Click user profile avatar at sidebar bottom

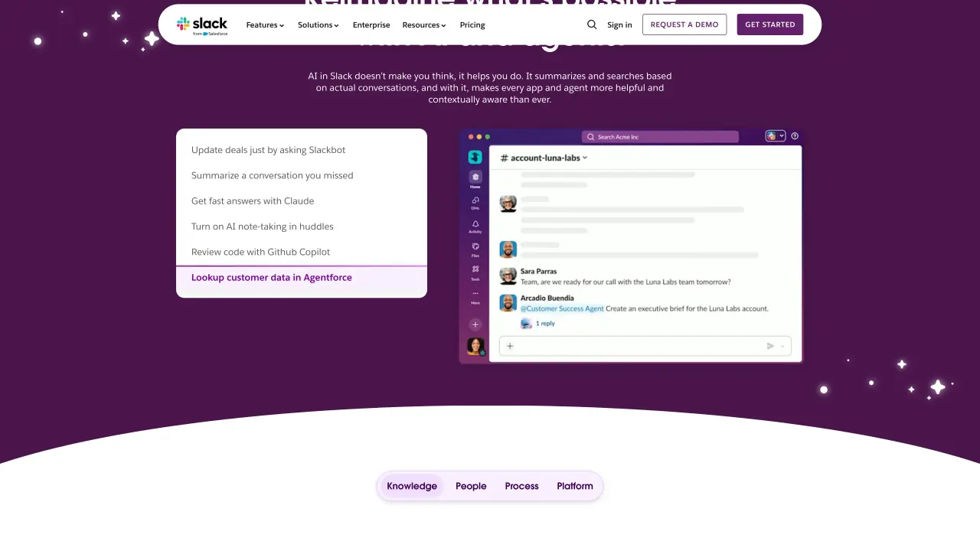pyautogui.click(x=475, y=347)
